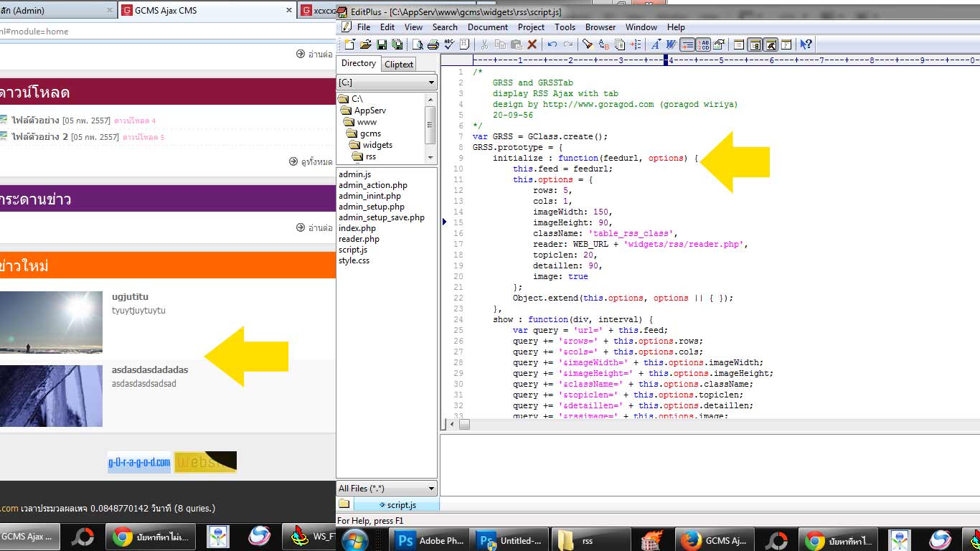
Task: Click the Find in Files toolbar icon
Action: (619, 44)
